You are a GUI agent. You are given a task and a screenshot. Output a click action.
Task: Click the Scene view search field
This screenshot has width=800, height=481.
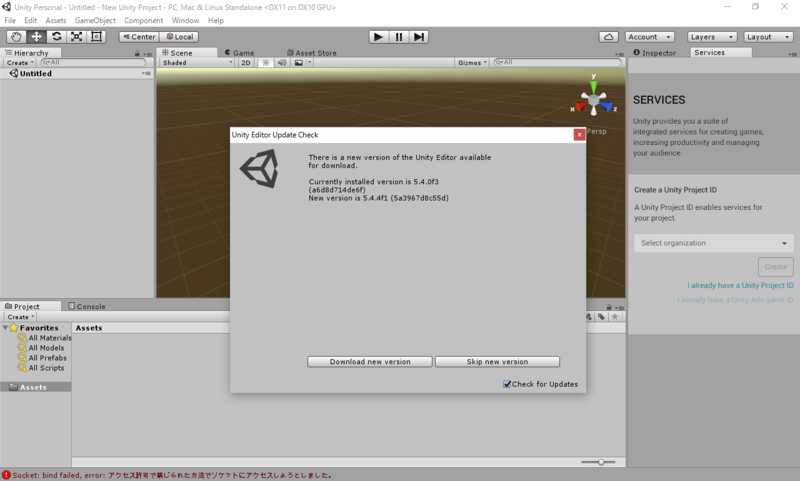(558, 62)
